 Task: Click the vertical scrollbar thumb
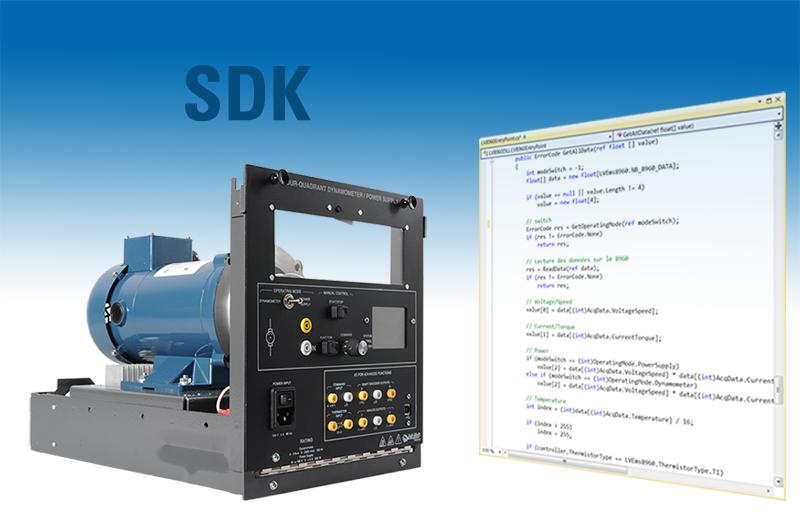pyautogui.click(x=778, y=390)
